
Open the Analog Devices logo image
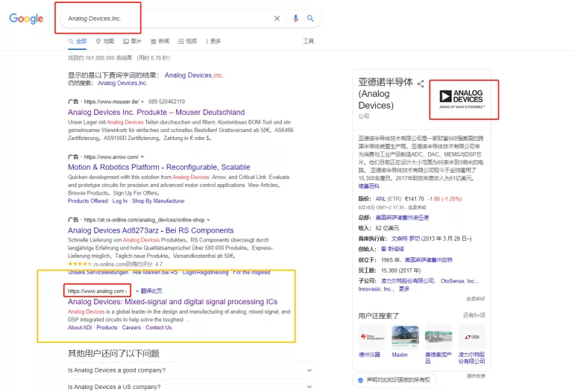[x=462, y=99]
